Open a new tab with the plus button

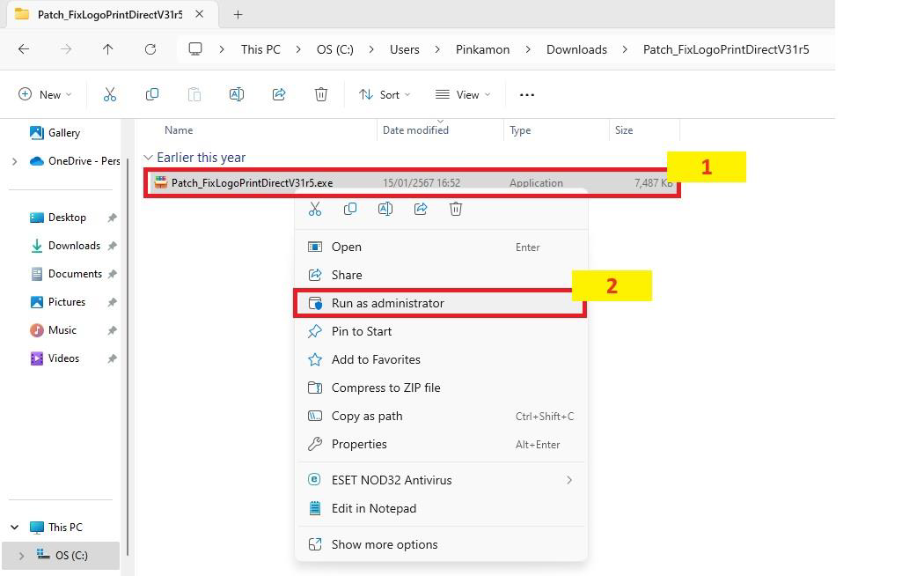[238, 14]
